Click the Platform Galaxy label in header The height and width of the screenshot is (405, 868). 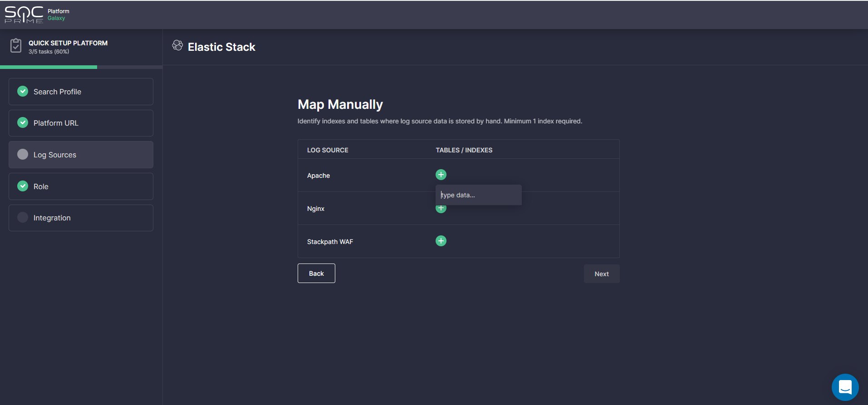(x=58, y=15)
